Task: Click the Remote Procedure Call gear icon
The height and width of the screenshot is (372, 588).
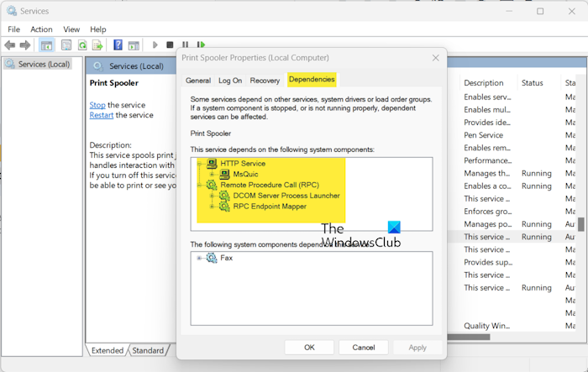Action: [x=212, y=185]
